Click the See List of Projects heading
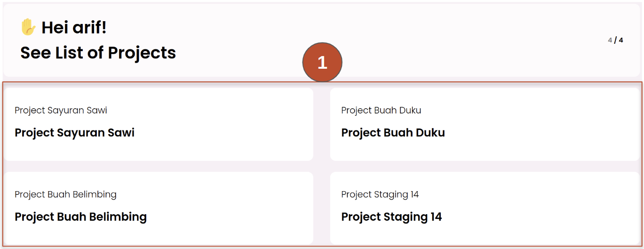This screenshot has width=644, height=249. pos(98,53)
